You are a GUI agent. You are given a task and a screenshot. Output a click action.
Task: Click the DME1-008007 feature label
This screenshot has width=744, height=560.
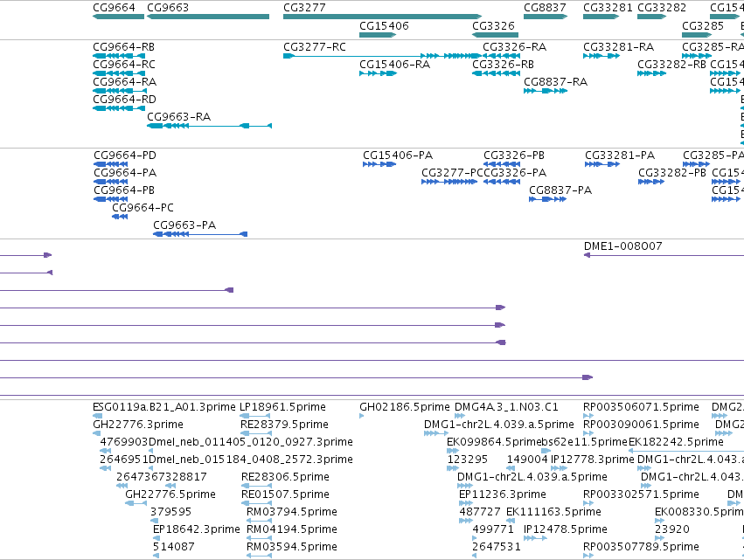click(x=623, y=246)
